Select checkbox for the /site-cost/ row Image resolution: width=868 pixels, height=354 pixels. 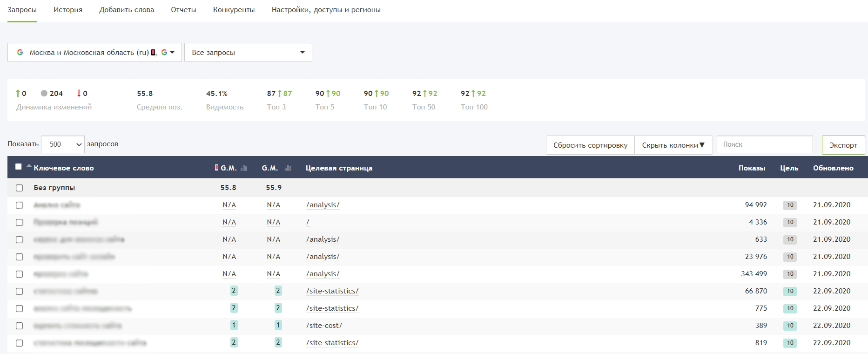click(19, 326)
